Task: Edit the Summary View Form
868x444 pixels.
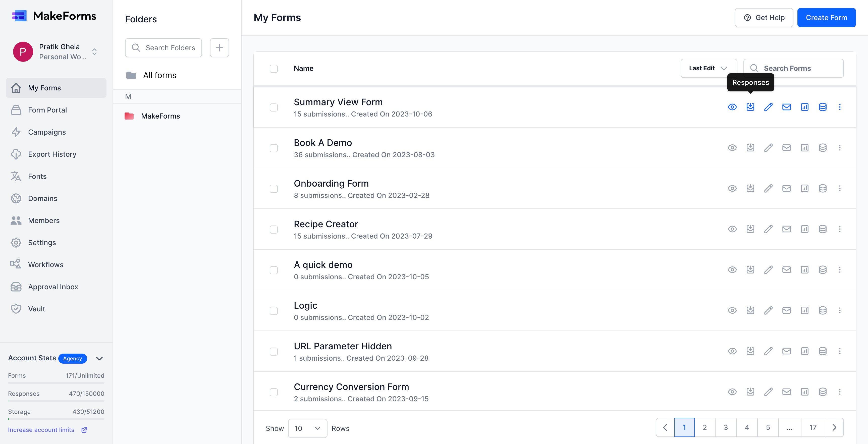Action: point(768,107)
